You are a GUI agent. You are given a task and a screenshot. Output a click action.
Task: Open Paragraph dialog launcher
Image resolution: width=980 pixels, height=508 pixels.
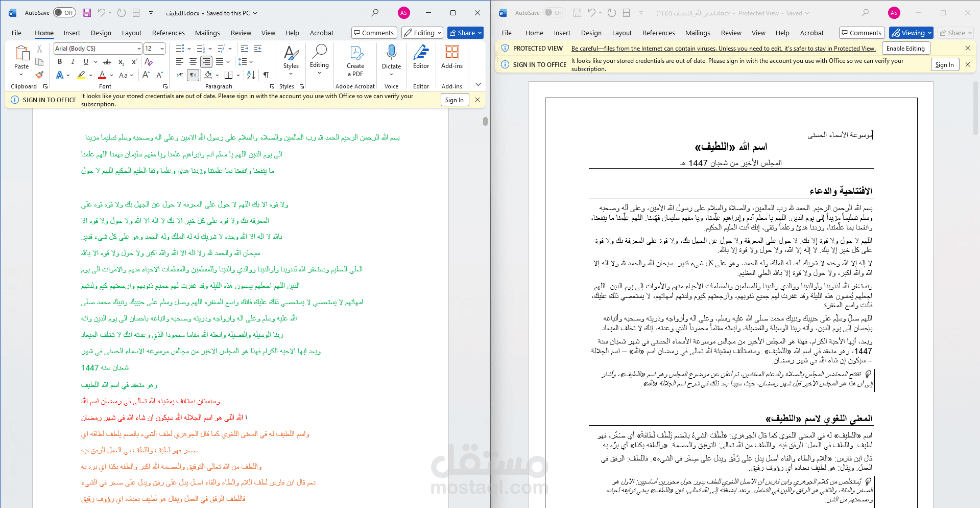point(272,86)
